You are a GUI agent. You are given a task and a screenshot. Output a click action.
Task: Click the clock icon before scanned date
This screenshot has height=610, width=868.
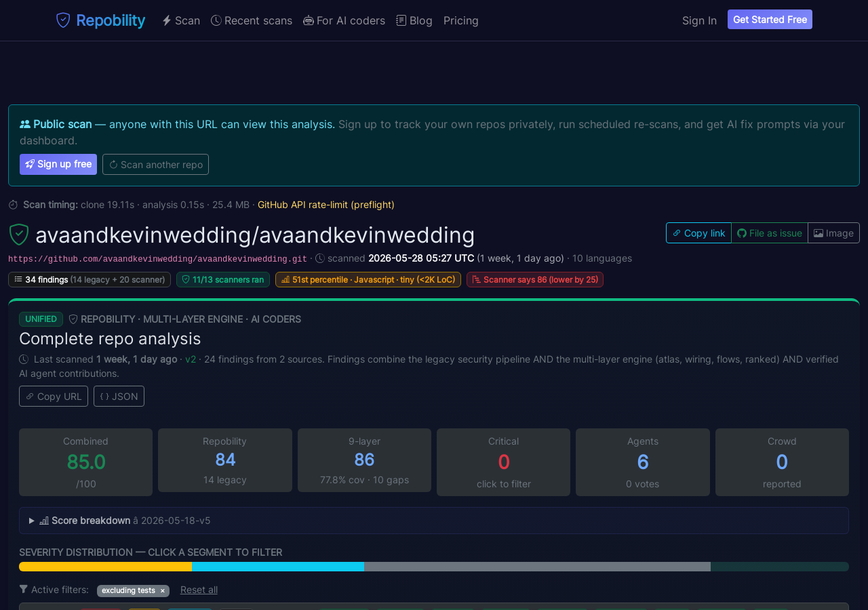coord(320,258)
